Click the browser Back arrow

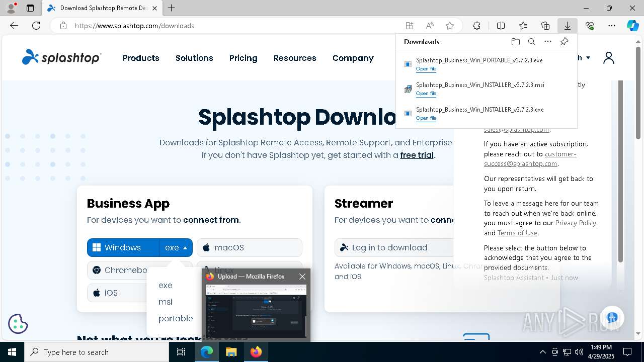click(14, 26)
